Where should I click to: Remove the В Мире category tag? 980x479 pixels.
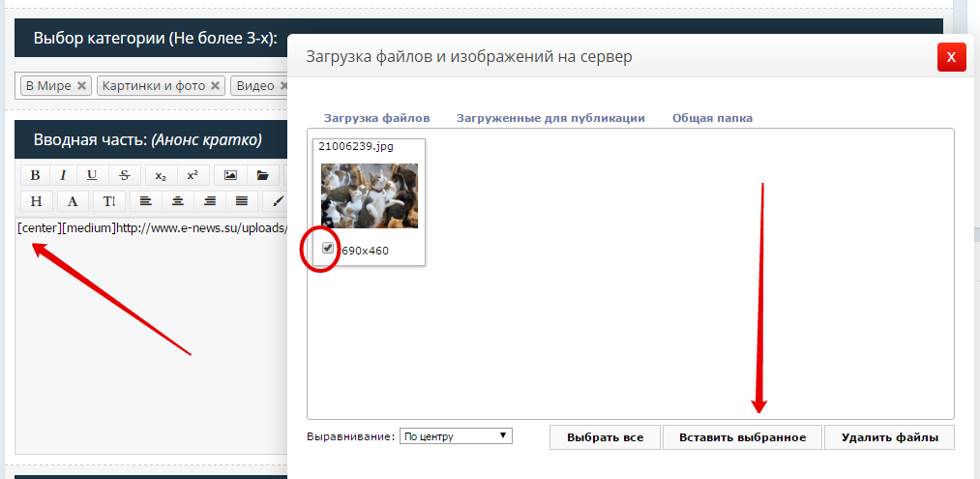82,86
